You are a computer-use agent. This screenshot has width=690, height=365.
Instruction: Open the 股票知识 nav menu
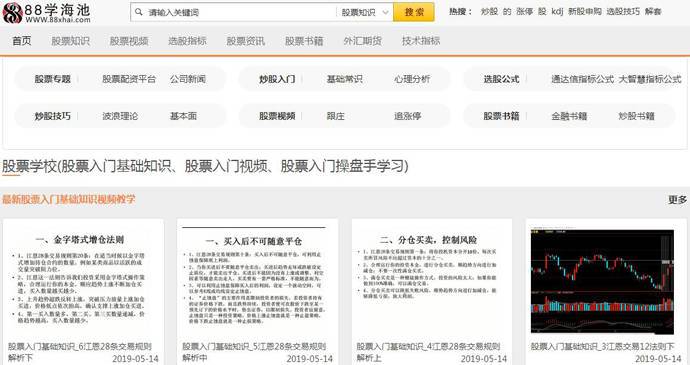click(x=70, y=41)
